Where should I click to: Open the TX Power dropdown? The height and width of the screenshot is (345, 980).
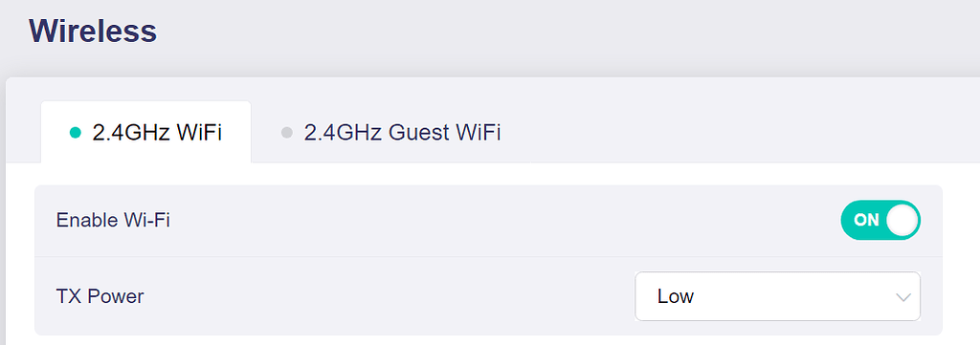(777, 296)
